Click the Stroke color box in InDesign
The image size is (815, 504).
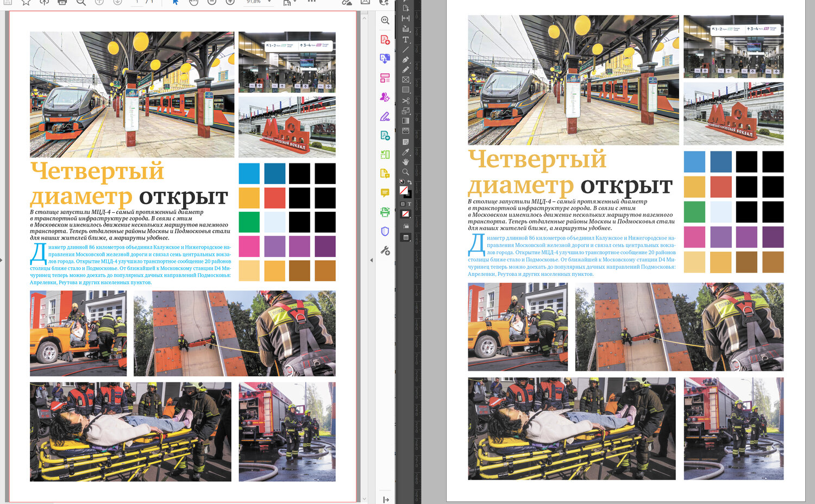tap(408, 194)
